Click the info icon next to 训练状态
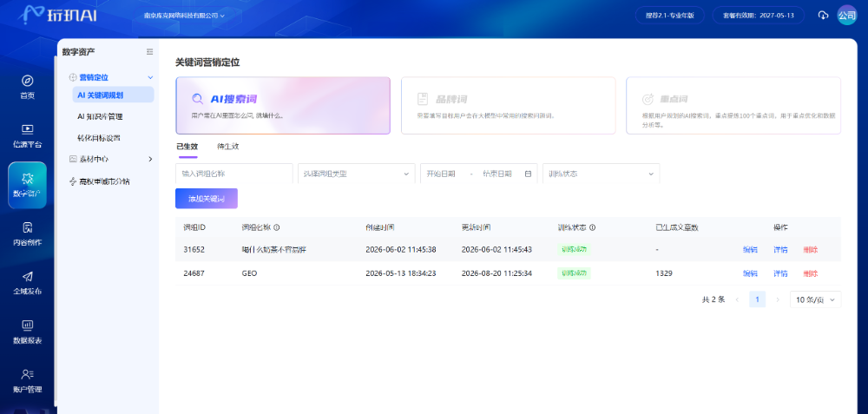 (592, 227)
